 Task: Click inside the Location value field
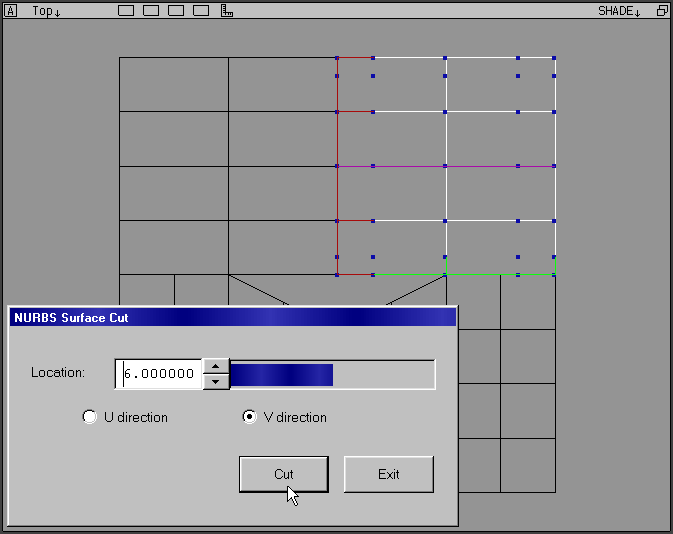tap(160, 373)
